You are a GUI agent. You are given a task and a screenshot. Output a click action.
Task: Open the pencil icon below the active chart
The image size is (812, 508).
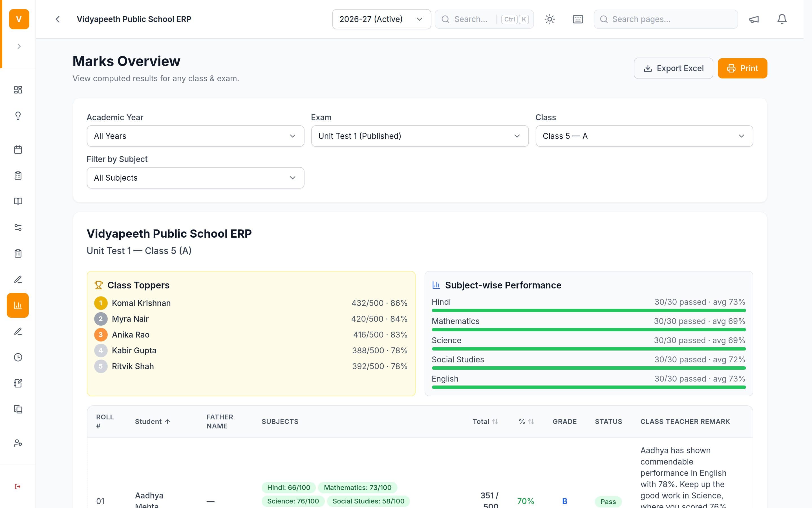18,331
